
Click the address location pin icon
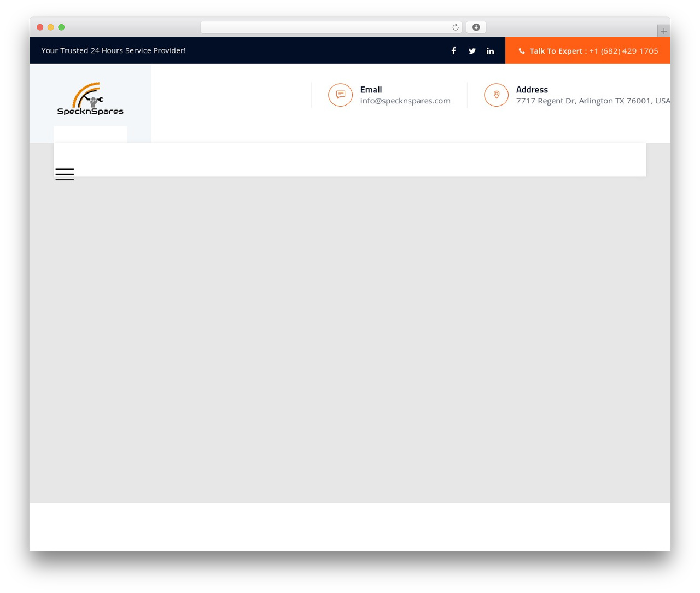click(496, 95)
